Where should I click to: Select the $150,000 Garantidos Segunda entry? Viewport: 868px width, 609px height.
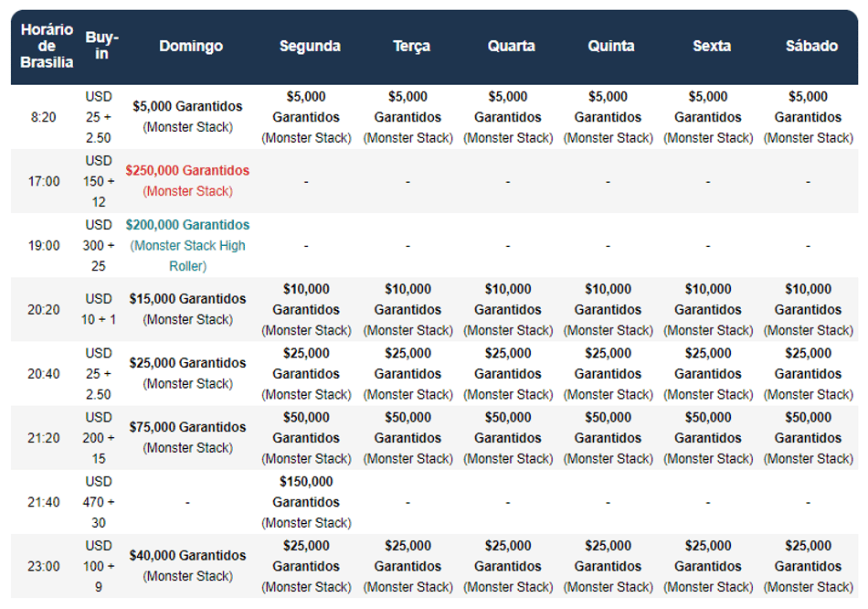(306, 502)
